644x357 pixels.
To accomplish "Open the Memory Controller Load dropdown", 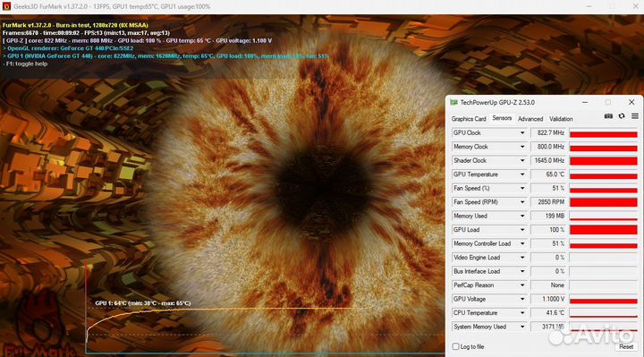I will pos(522,243).
